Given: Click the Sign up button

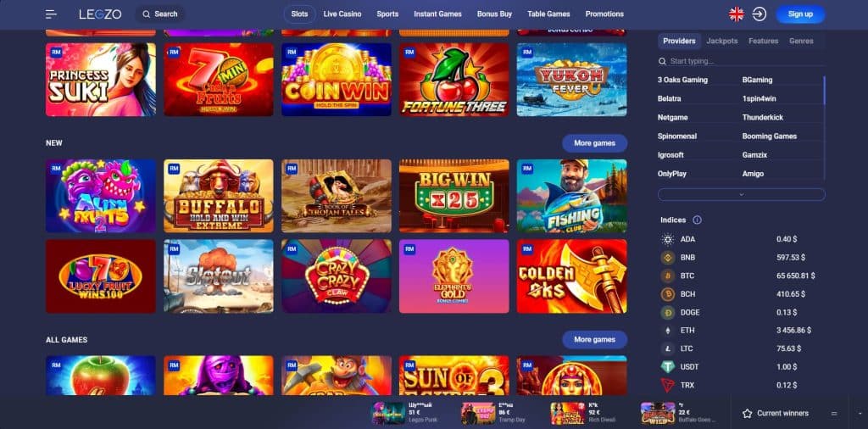Looking at the screenshot, I should pos(800,14).
